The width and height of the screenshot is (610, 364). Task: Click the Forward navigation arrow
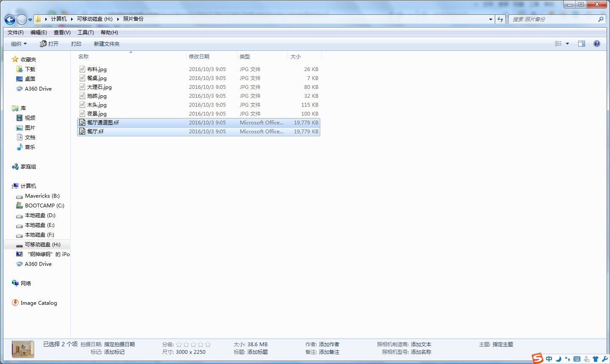22,19
